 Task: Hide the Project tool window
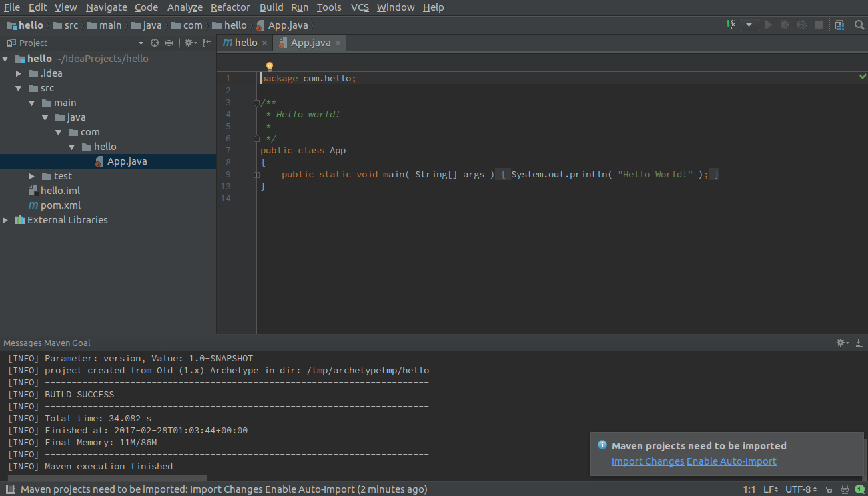point(207,43)
